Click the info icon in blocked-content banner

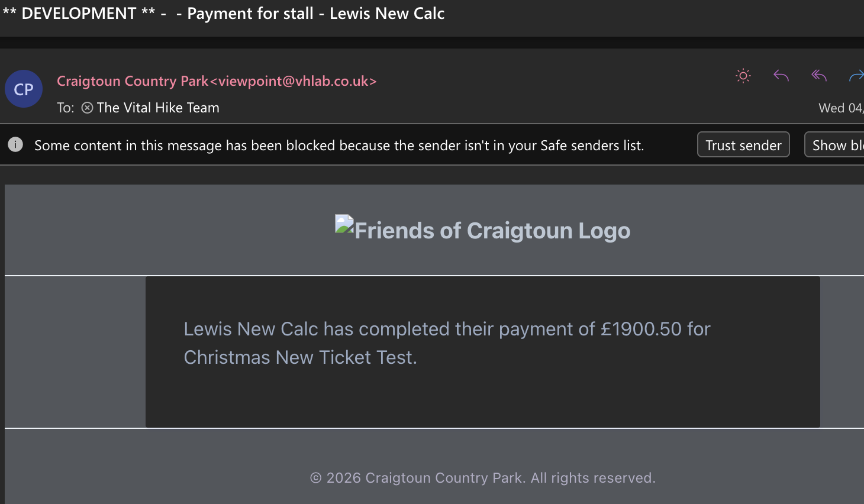click(x=15, y=144)
